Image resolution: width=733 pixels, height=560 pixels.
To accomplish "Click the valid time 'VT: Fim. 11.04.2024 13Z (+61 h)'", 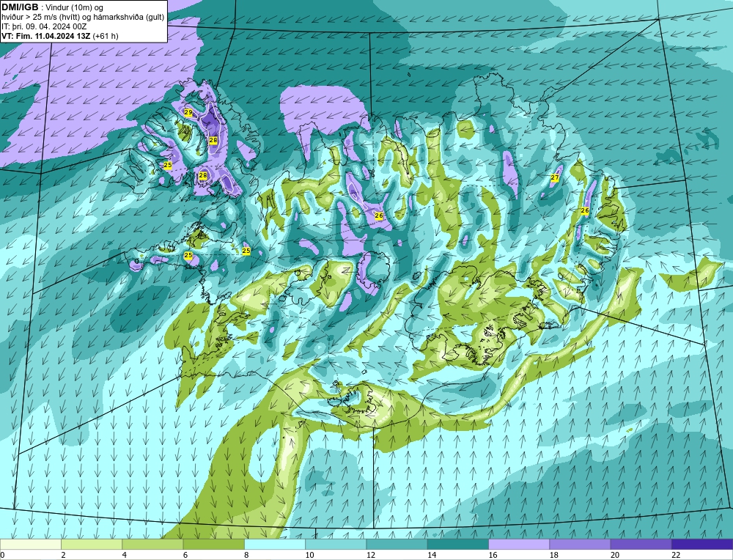I will click(x=60, y=36).
